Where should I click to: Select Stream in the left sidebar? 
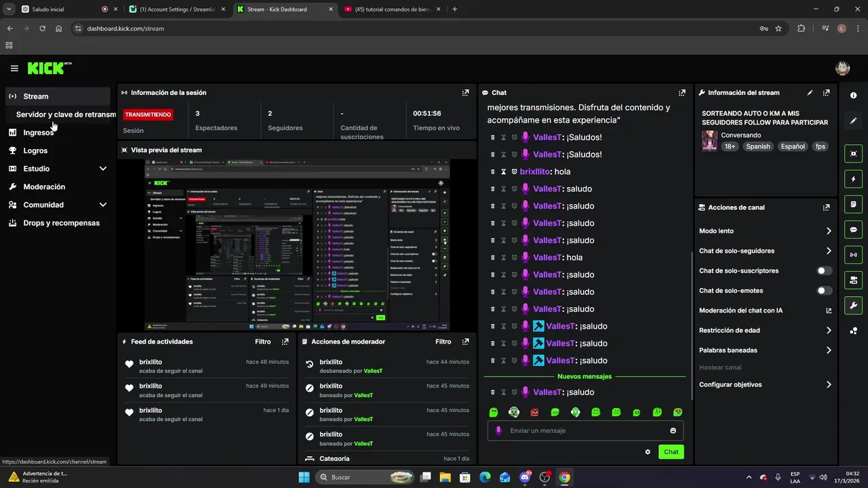pyautogui.click(x=58, y=96)
